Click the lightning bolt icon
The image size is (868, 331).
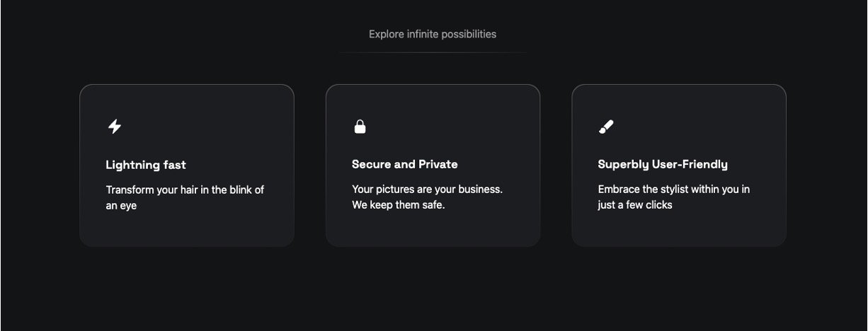pyautogui.click(x=115, y=127)
